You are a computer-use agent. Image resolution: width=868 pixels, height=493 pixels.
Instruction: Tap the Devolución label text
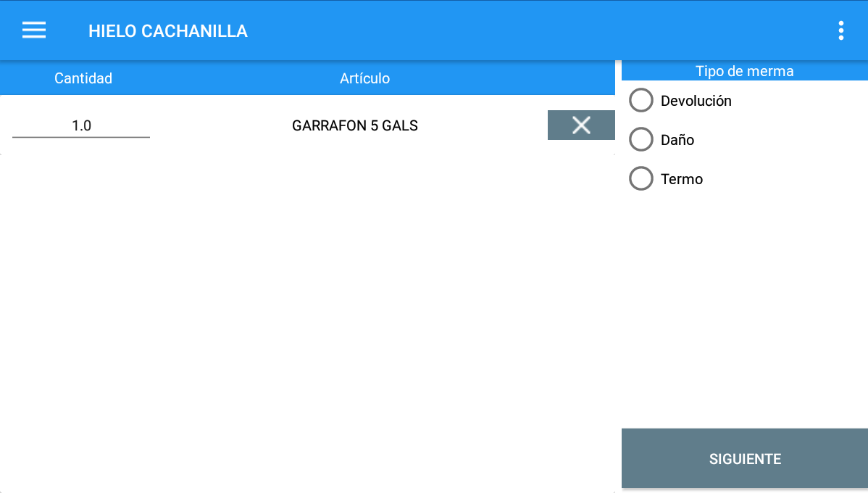[x=696, y=101]
